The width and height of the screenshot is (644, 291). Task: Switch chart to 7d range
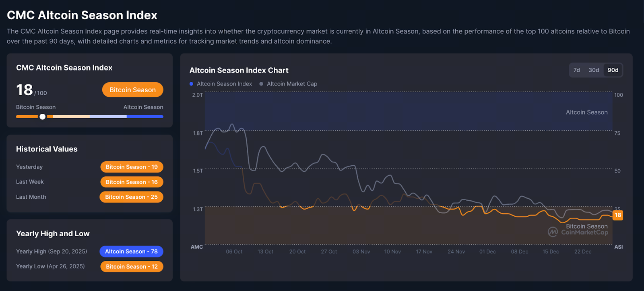(577, 70)
